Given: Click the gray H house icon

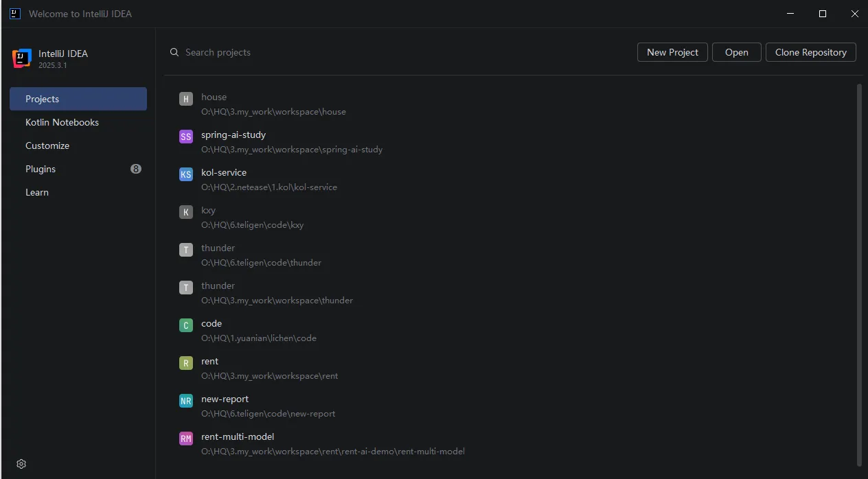Looking at the screenshot, I should coord(186,99).
